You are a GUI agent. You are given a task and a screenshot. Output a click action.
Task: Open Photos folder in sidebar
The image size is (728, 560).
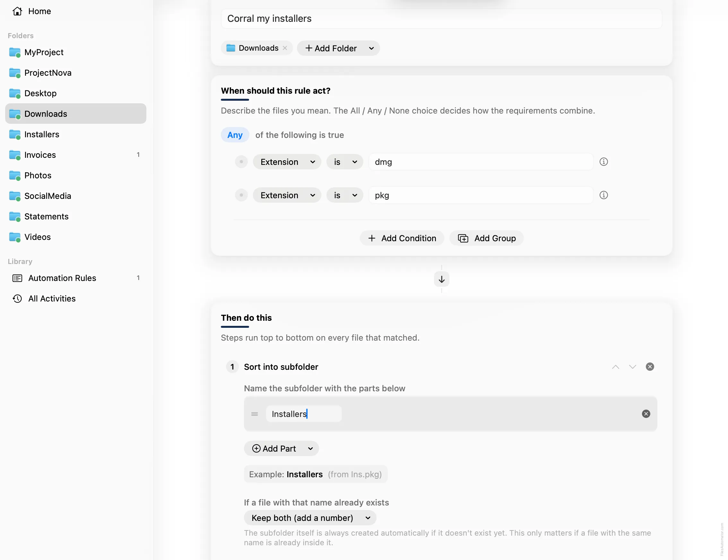(x=76, y=175)
